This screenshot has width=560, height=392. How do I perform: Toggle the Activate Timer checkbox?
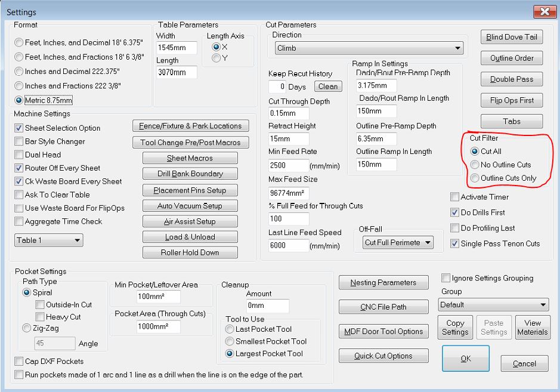[x=455, y=197]
